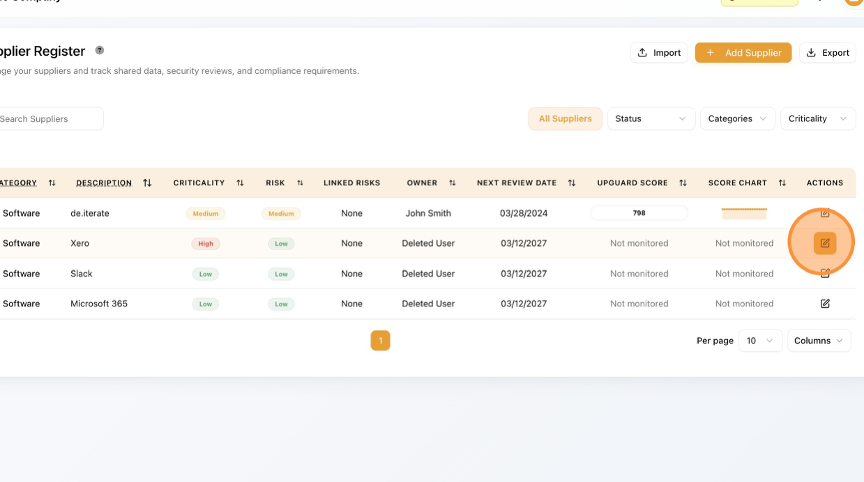This screenshot has height=482, width=864.
Task: Click the edit icon for Slack row
Action: tap(825, 273)
